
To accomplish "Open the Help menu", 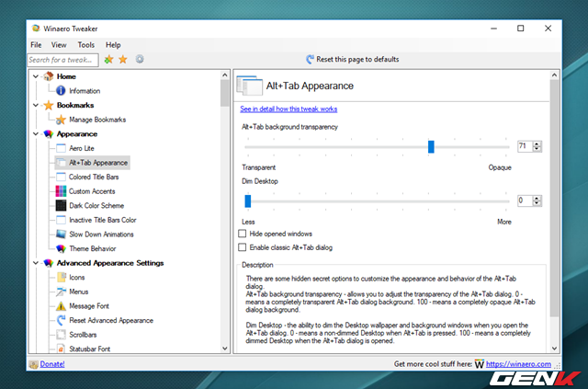I will click(113, 45).
